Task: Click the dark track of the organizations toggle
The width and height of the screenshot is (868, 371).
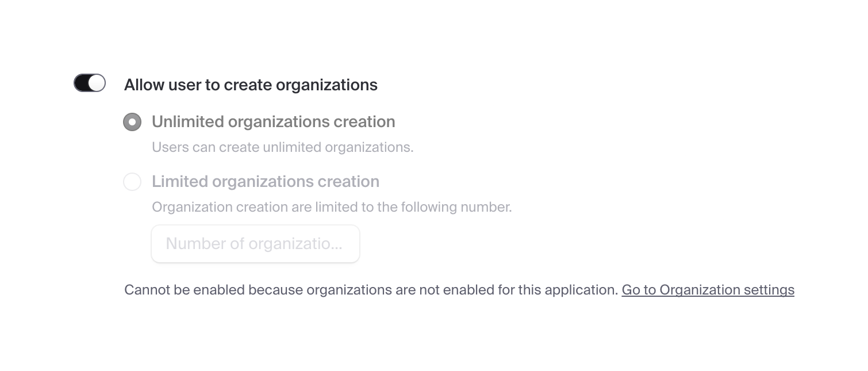Action: (81, 83)
